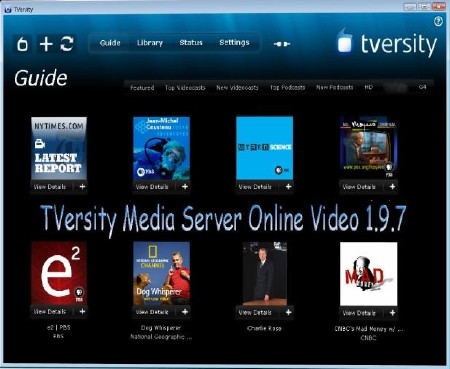The image size is (450, 369).
Task: Click the Mad Money thumbnail
Action: (x=369, y=274)
